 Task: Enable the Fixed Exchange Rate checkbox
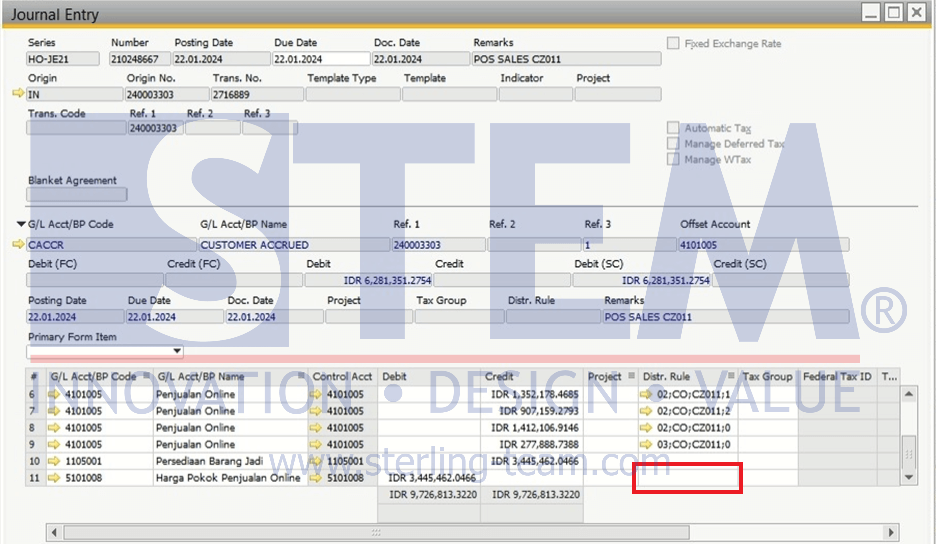point(674,43)
